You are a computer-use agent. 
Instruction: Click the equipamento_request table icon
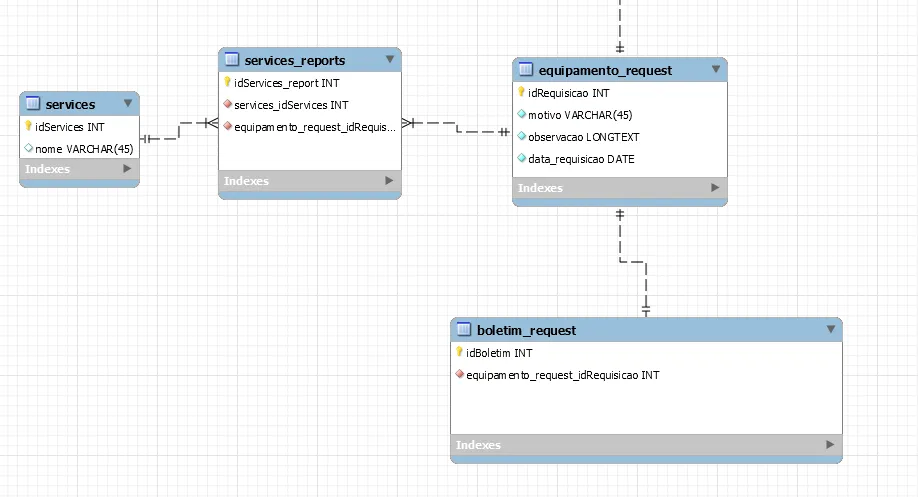(x=526, y=69)
